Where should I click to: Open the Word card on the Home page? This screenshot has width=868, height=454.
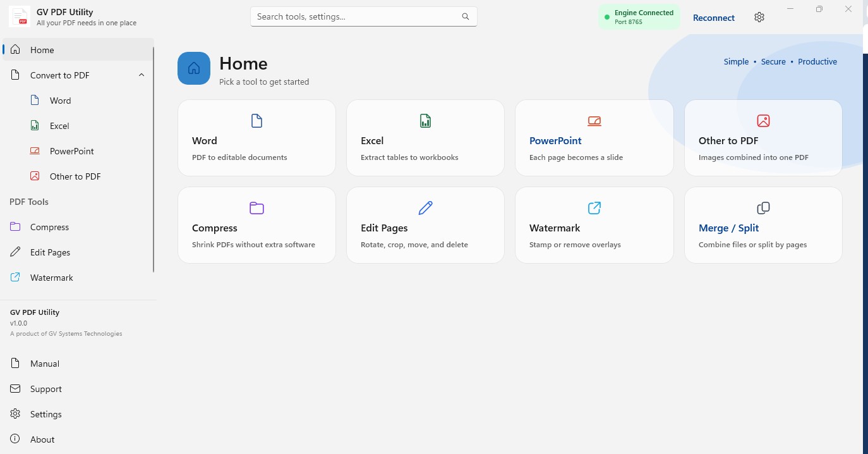tap(256, 138)
